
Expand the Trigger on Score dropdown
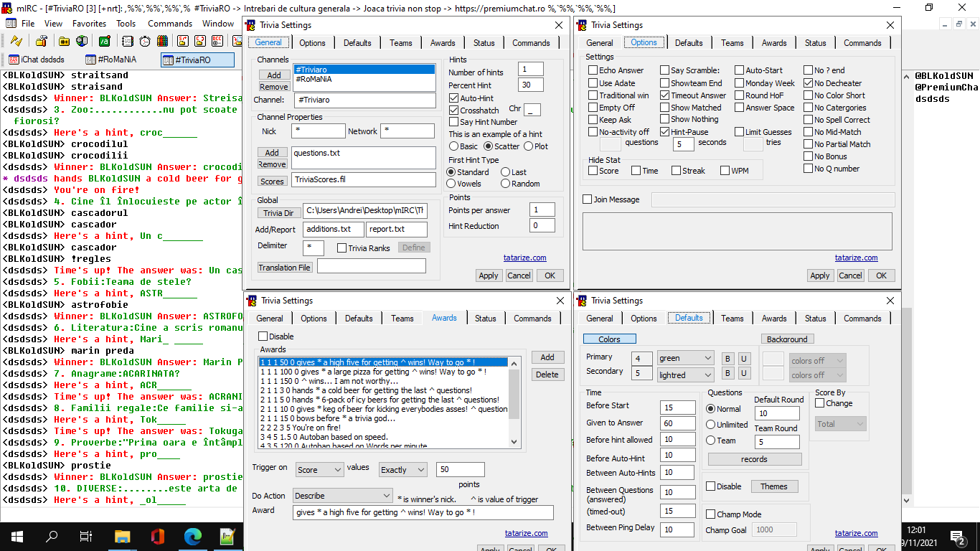coord(319,470)
